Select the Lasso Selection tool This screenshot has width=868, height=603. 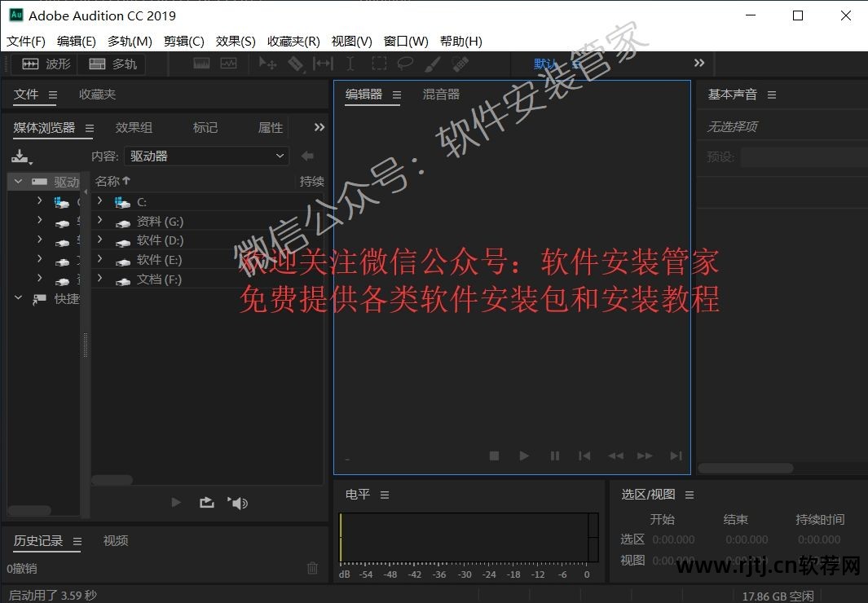coord(406,64)
